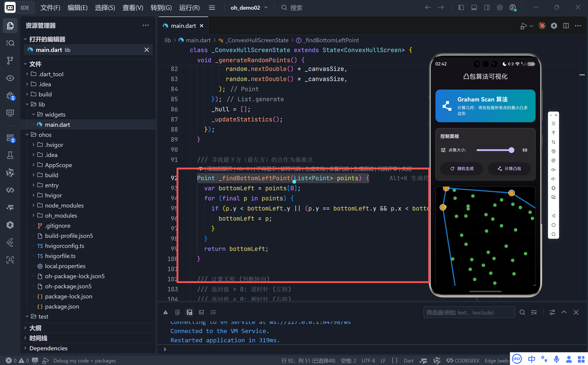Open the debug console panel icon
588x365 pixels.
tap(189, 312)
